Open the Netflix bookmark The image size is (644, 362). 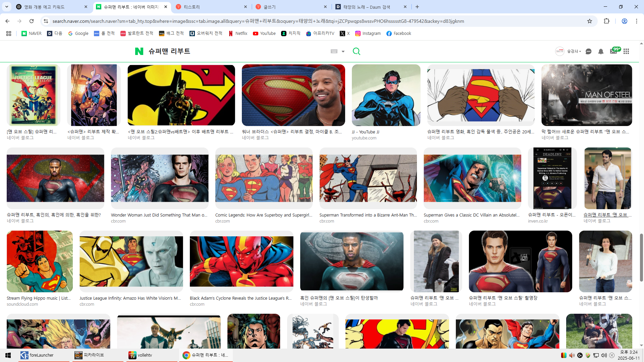coord(238,34)
